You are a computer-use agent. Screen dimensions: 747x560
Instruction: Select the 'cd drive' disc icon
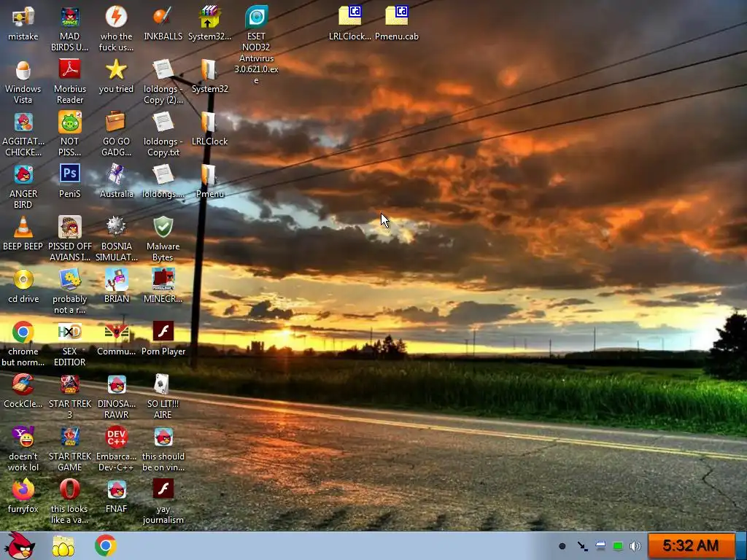(23, 281)
